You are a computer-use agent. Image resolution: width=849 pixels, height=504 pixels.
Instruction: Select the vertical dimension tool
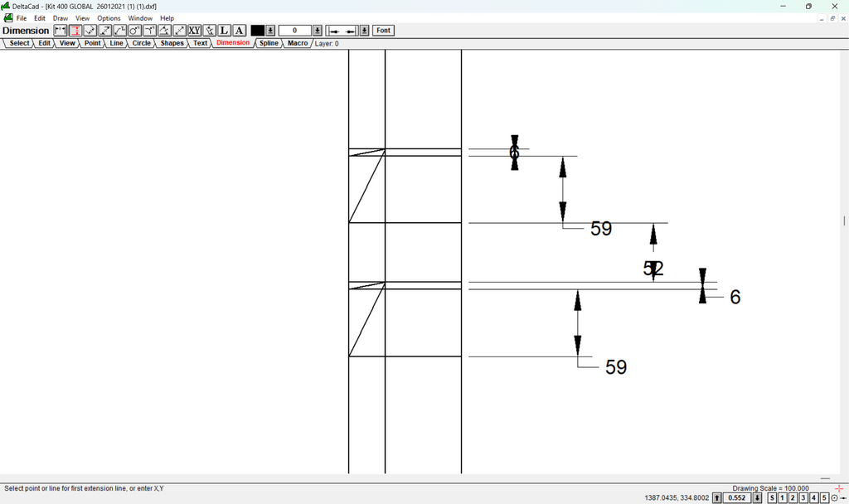75,31
